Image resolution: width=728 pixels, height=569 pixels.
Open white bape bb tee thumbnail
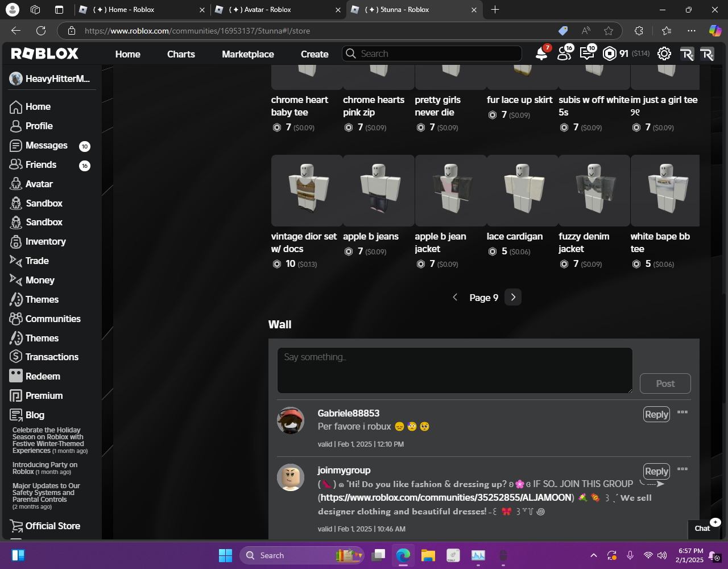[x=665, y=191]
